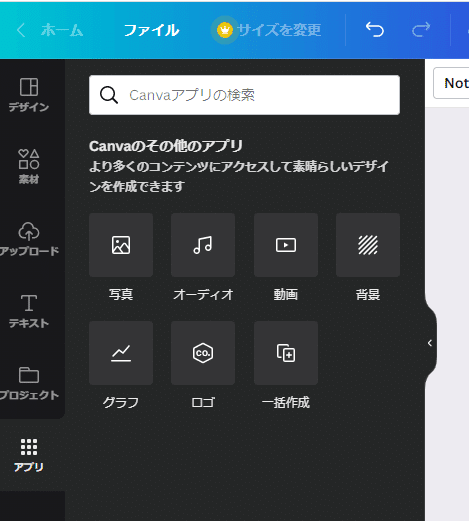Click the undo arrow in top bar

(x=375, y=30)
